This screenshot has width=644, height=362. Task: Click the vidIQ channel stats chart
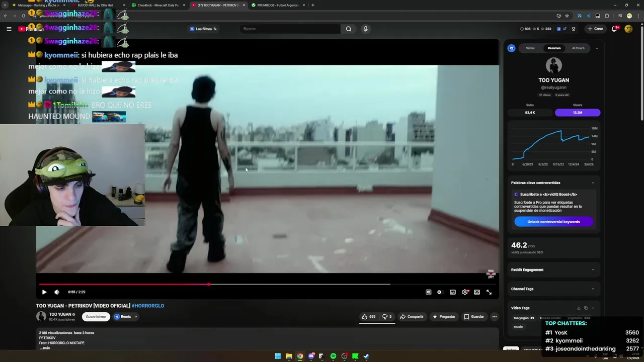[x=554, y=146]
